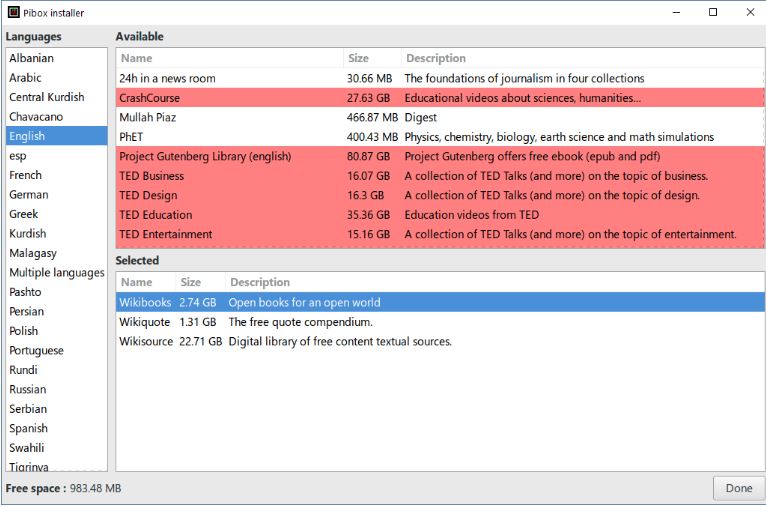Viewport: 766px width, 506px height.
Task: Sort Selected table by Size header
Action: point(200,282)
